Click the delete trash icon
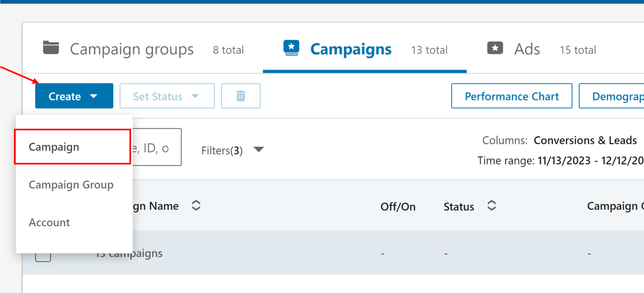The image size is (644, 293). tap(241, 96)
